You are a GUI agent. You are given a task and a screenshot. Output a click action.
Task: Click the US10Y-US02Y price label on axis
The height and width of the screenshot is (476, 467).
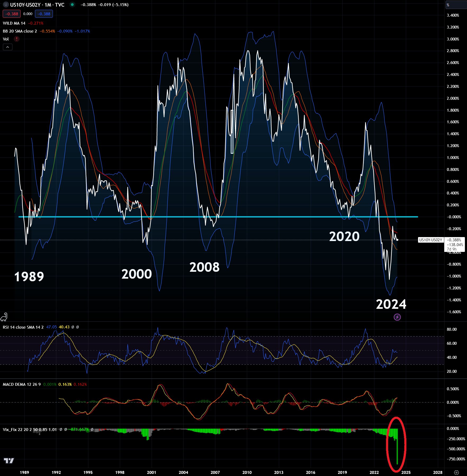click(x=430, y=240)
